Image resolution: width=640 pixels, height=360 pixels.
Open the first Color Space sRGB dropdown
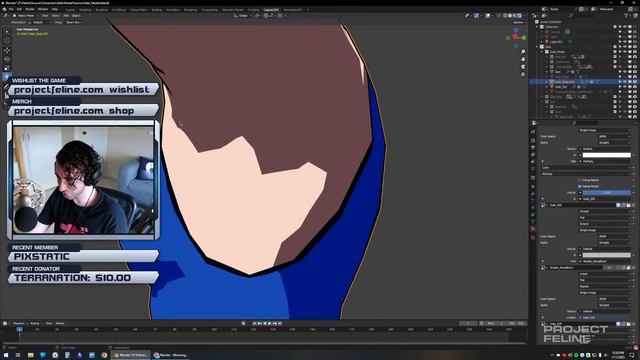[x=614, y=136]
